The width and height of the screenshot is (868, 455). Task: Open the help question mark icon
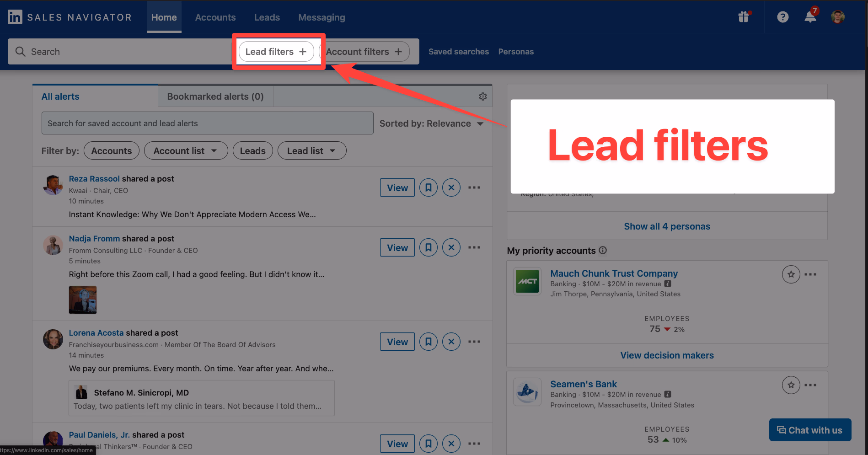(x=782, y=17)
